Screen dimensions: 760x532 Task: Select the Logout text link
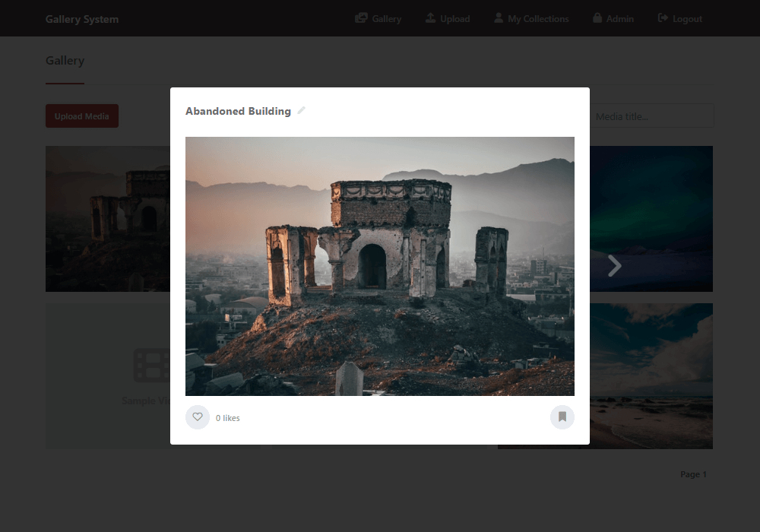[687, 19]
